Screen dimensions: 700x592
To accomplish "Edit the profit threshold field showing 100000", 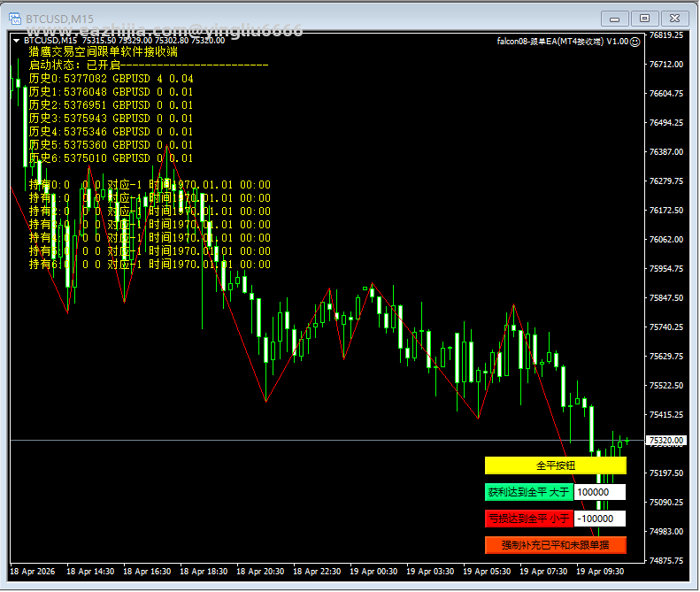I will pyautogui.click(x=599, y=492).
